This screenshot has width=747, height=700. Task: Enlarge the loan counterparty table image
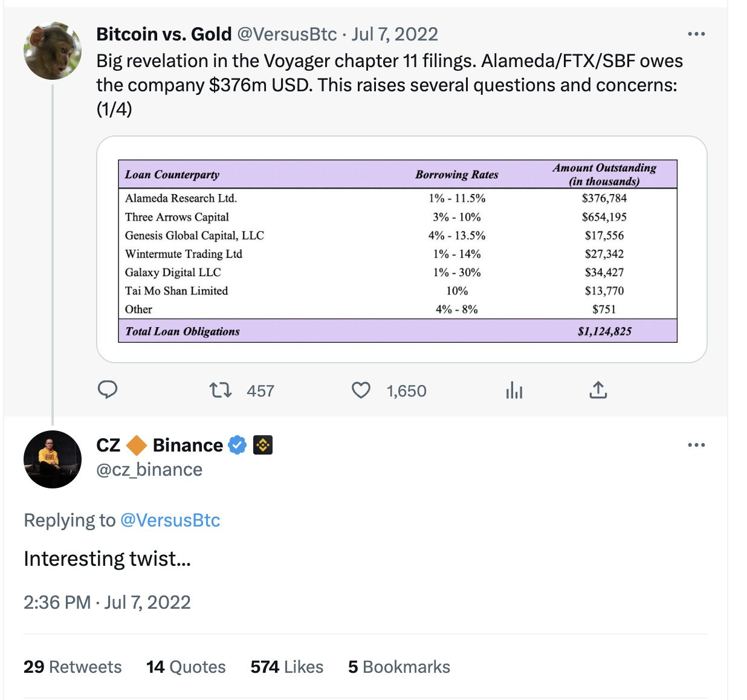(x=402, y=250)
